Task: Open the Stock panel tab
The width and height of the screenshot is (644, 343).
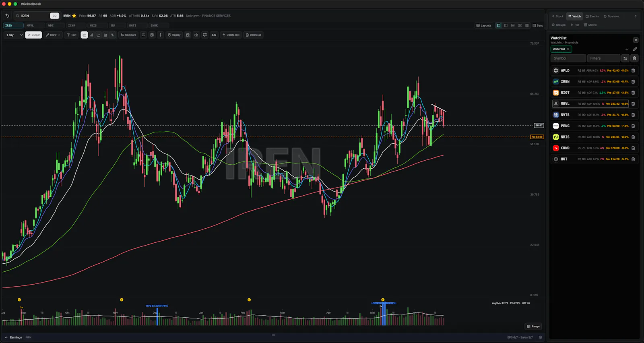Action: tap(558, 17)
